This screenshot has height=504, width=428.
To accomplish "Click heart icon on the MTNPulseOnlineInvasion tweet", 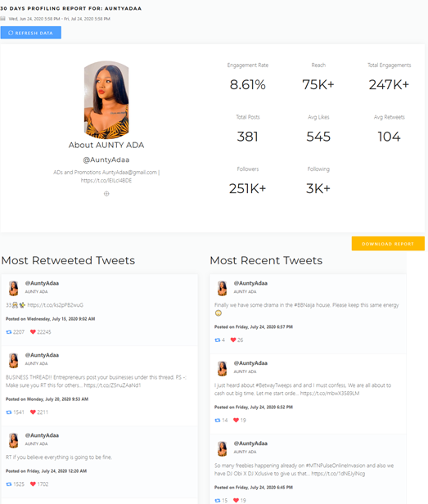I will (x=236, y=501).
